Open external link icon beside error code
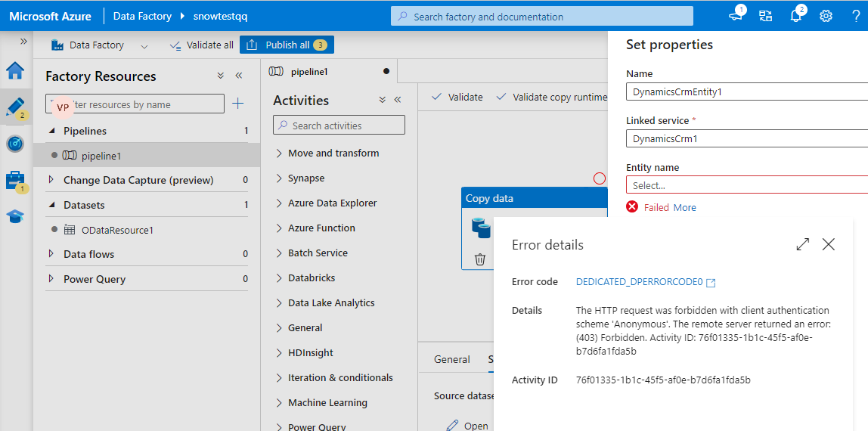Image resolution: width=868 pixels, height=431 pixels. click(x=711, y=283)
